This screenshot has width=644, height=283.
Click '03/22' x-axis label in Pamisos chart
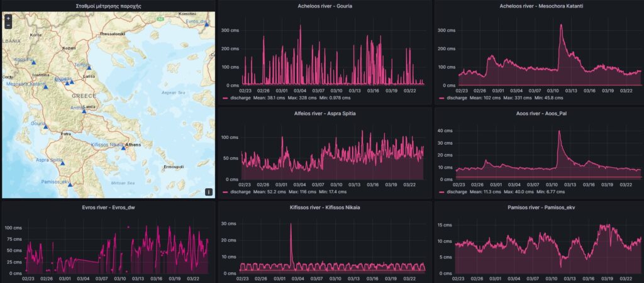pos(626,279)
